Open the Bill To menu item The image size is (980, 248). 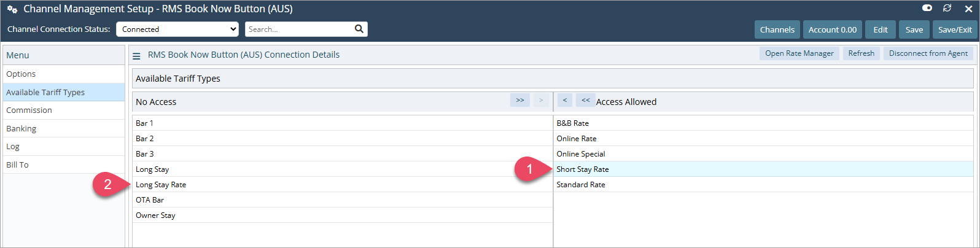64,165
